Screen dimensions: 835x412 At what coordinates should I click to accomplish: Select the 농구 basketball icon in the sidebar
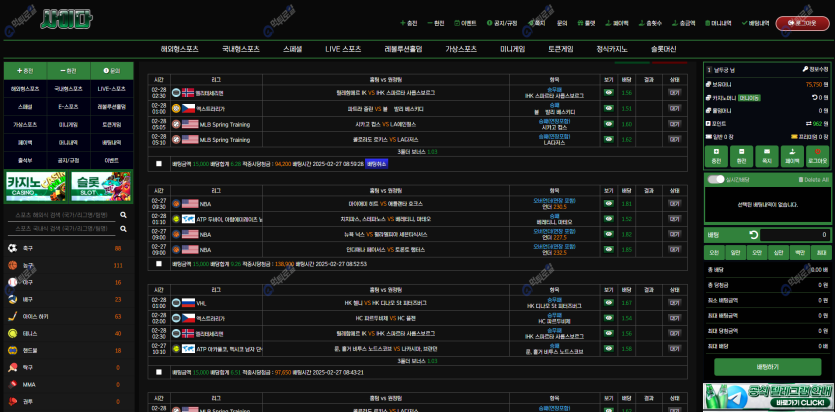tap(12, 265)
